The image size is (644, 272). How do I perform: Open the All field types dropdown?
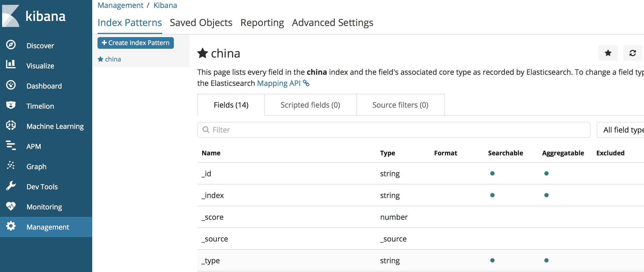pos(621,130)
